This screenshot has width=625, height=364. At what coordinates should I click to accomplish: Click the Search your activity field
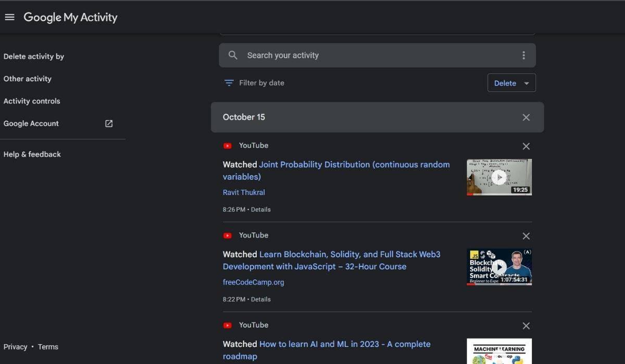coord(377,55)
